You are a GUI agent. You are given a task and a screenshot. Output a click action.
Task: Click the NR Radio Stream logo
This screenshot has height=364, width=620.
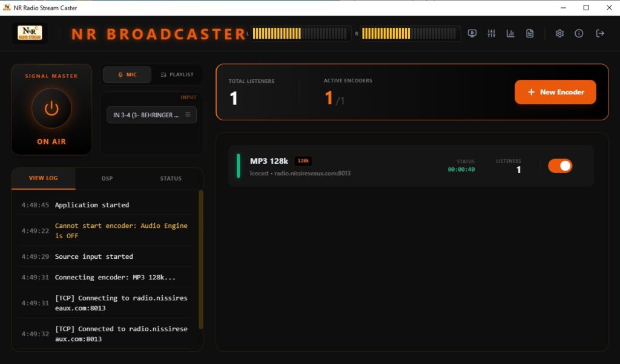tap(30, 33)
